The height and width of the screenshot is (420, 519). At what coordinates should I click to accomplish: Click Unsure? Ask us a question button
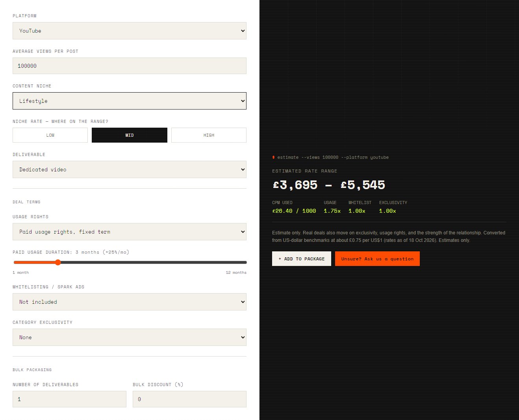click(377, 259)
